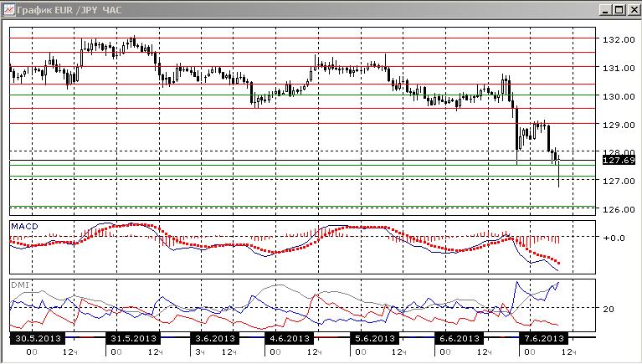Select the 6.6.2013 date label
The image size is (642, 364).
coord(460,339)
